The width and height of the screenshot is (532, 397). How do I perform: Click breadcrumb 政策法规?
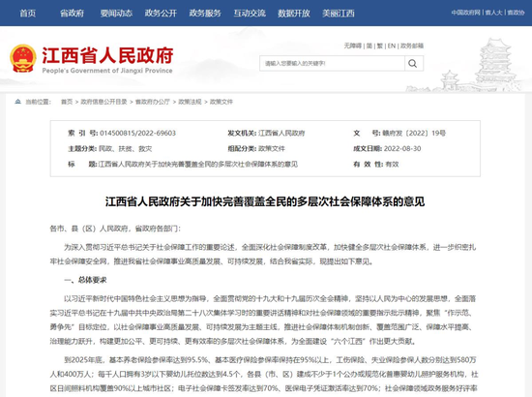pyautogui.click(x=190, y=102)
